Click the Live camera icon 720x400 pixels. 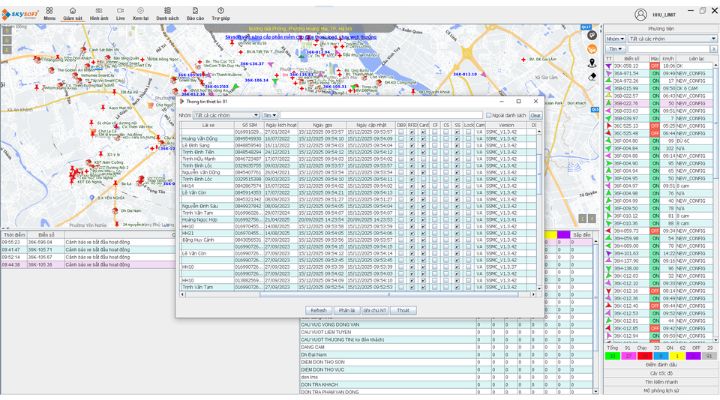click(120, 12)
